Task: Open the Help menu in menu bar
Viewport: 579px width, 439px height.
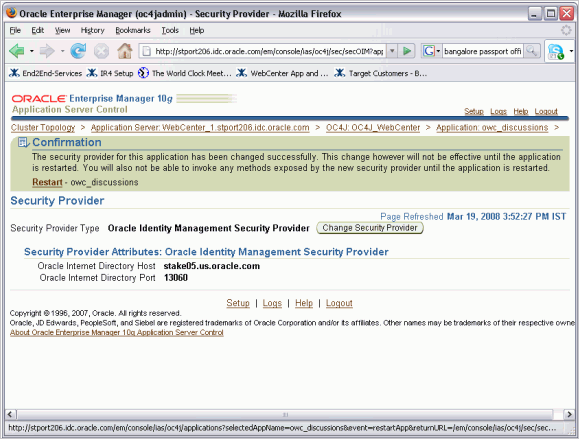Action: pyautogui.click(x=197, y=30)
